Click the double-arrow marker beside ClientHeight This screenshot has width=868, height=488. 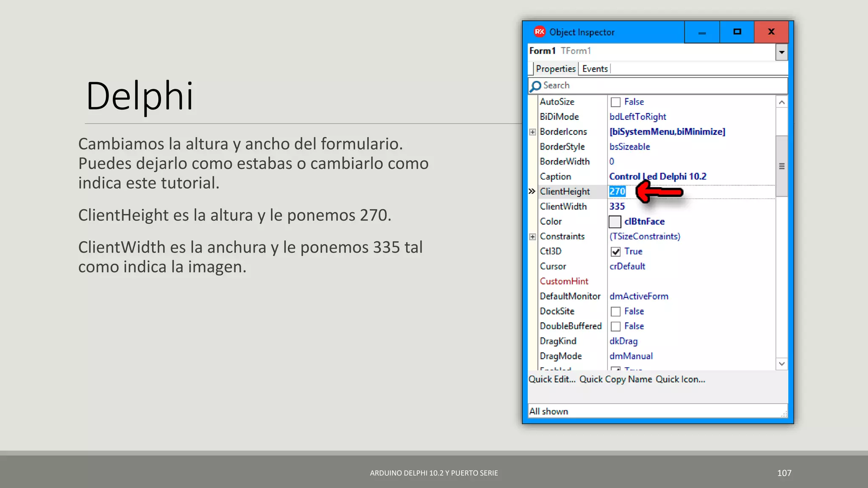532,191
